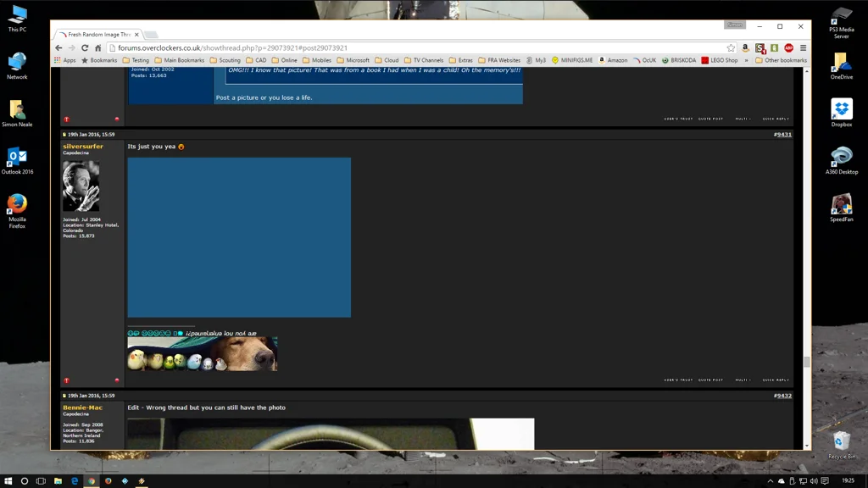Click the page scrollbar thumb
This screenshot has width=868, height=488.
[807, 362]
